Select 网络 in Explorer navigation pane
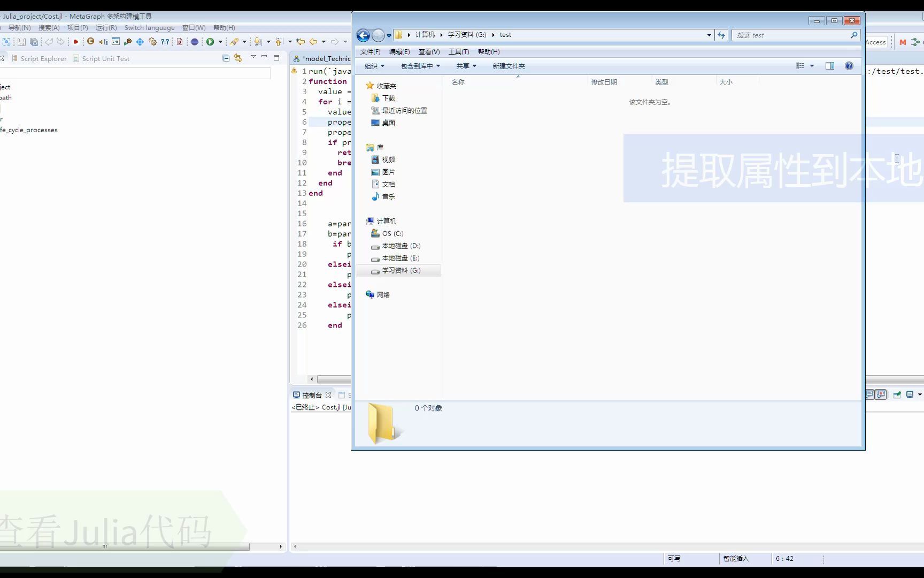 tap(378, 294)
